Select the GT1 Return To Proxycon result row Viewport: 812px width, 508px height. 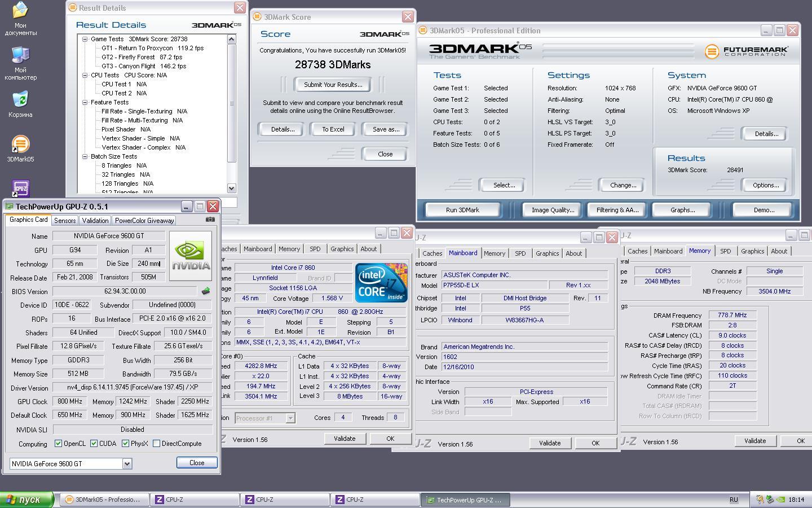pos(152,48)
